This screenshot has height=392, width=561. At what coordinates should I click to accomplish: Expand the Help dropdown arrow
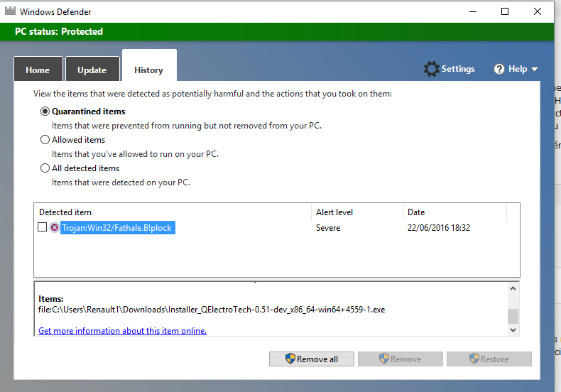534,70
